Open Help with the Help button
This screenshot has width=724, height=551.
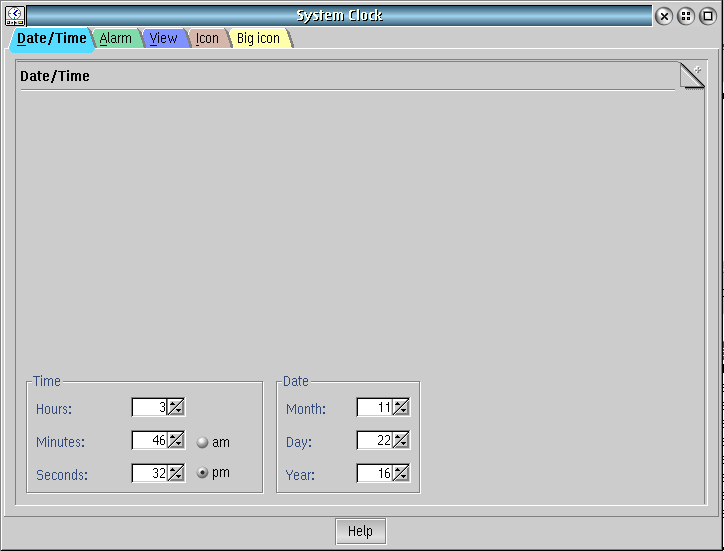click(x=361, y=531)
